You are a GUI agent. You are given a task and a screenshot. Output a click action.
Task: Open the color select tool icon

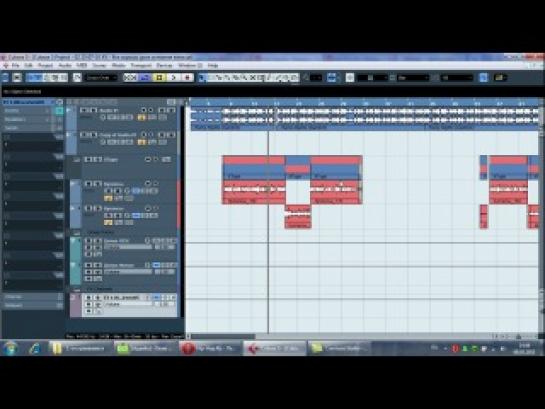[x=500, y=77]
